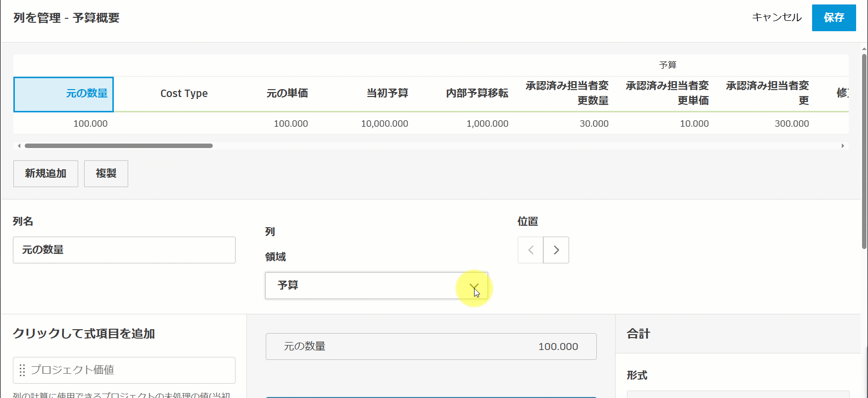Image resolution: width=868 pixels, height=398 pixels.
Task: Select the 承認済み担当者変更数量 column header
Action: tap(567, 94)
